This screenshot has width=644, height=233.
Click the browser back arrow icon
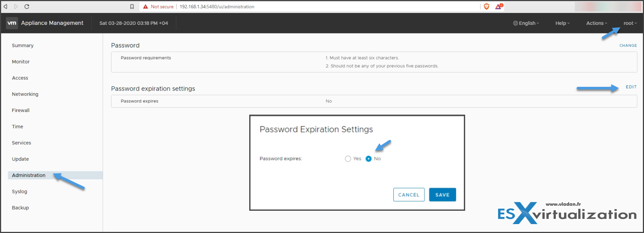click(6, 7)
